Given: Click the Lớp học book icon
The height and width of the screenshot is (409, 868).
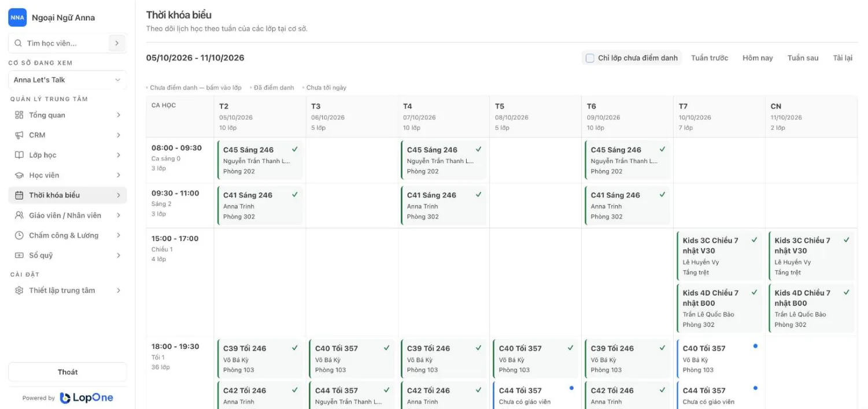Looking at the screenshot, I should click(19, 155).
